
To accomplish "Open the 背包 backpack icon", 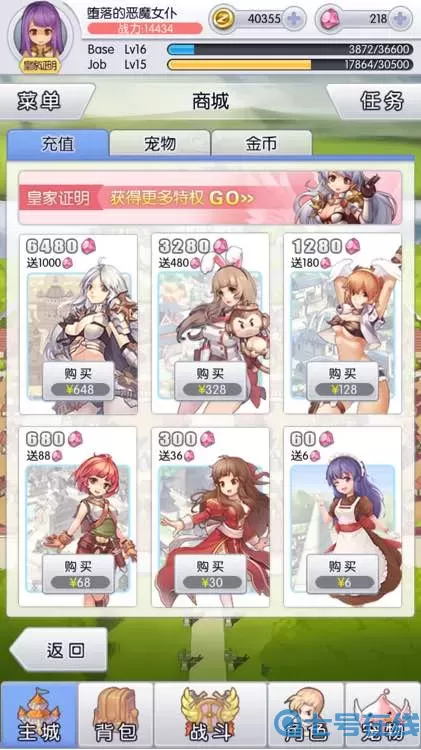I will tap(116, 715).
